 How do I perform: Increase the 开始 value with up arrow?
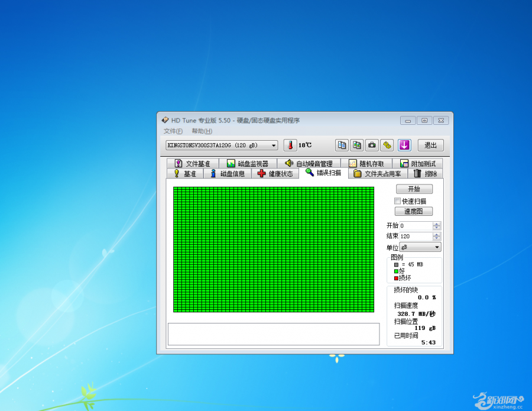437,224
